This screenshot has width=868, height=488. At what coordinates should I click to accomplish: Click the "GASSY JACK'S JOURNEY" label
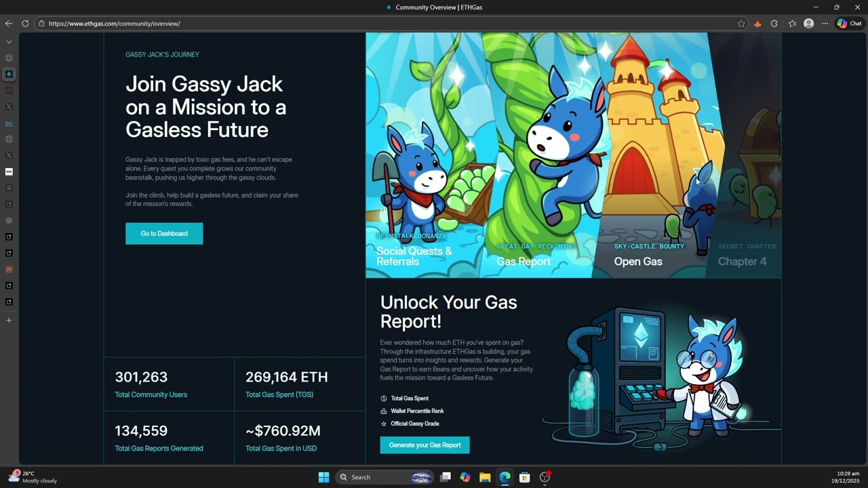162,54
